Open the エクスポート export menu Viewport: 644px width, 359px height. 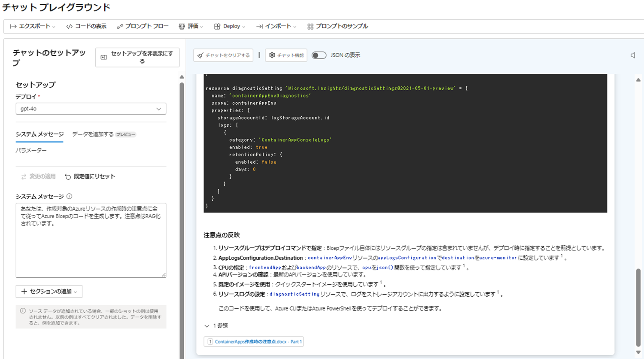click(33, 26)
